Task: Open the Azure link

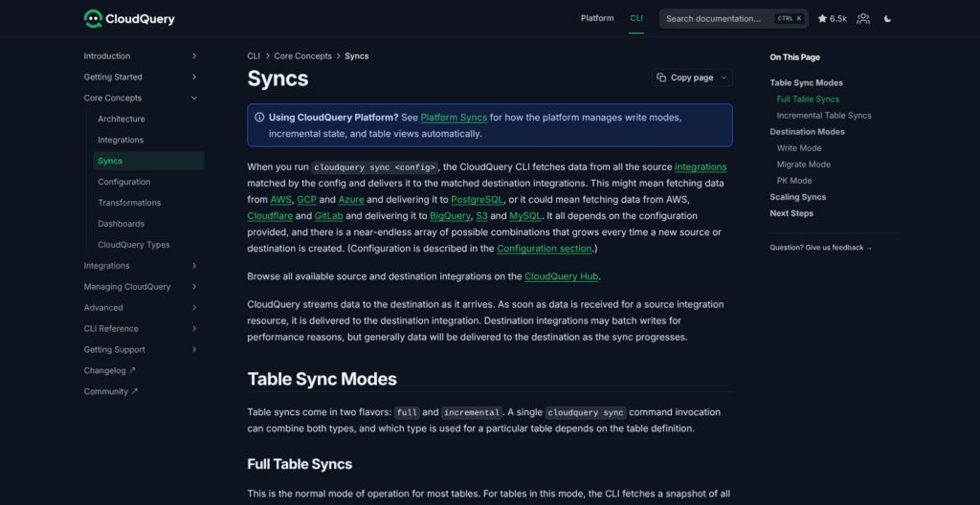Action: (x=351, y=199)
